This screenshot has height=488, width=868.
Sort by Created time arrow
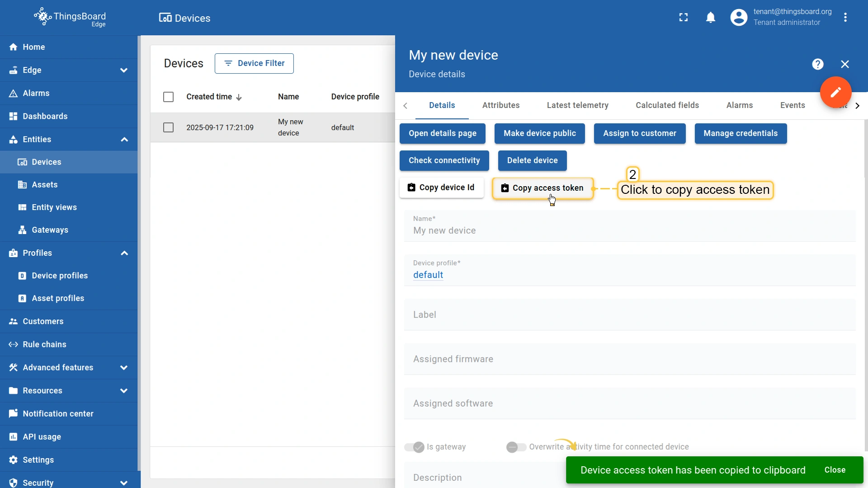pyautogui.click(x=239, y=97)
